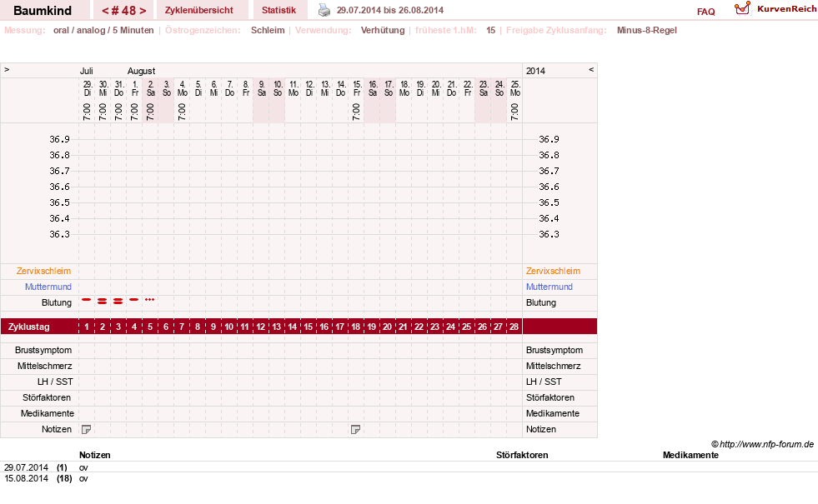Click the left Brustsymptom row label
The width and height of the screenshot is (818, 504).
coord(43,350)
